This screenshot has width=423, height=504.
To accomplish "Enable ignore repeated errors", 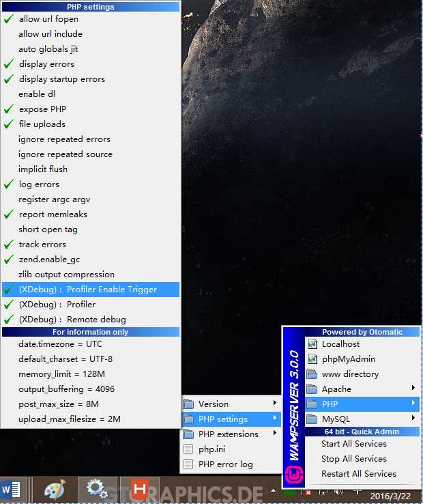I will point(91,139).
